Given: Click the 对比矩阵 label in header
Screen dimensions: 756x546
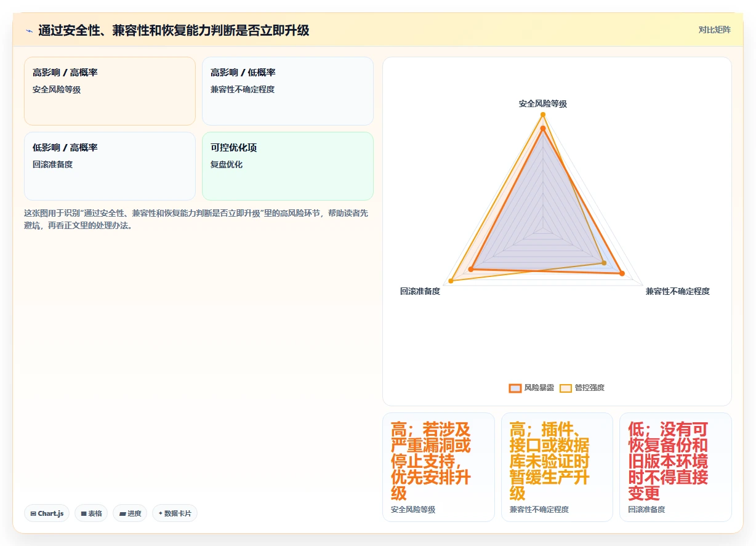Looking at the screenshot, I should coord(714,30).
